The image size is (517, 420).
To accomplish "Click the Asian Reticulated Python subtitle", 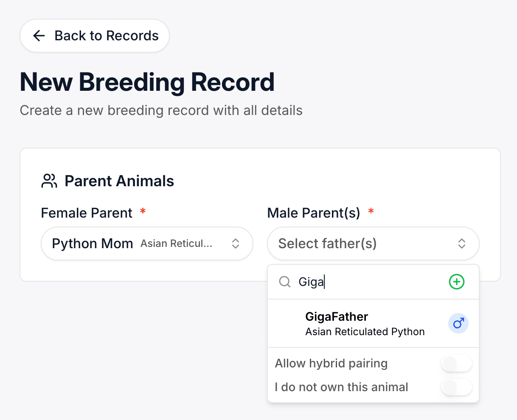I will click(365, 332).
